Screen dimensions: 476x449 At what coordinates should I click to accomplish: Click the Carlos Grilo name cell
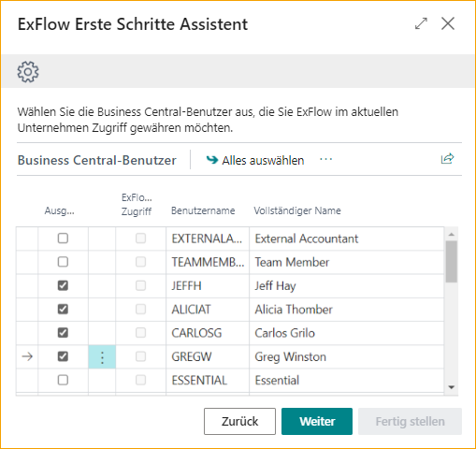coord(347,333)
